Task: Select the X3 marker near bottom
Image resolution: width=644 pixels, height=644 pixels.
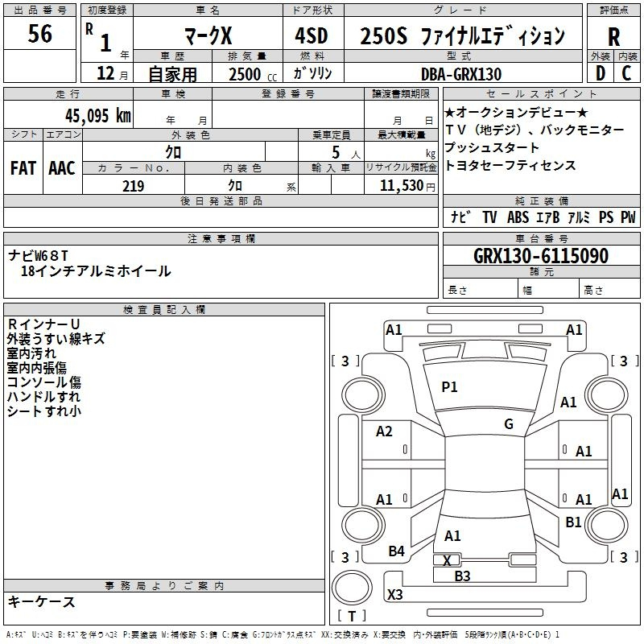Action: click(395, 595)
